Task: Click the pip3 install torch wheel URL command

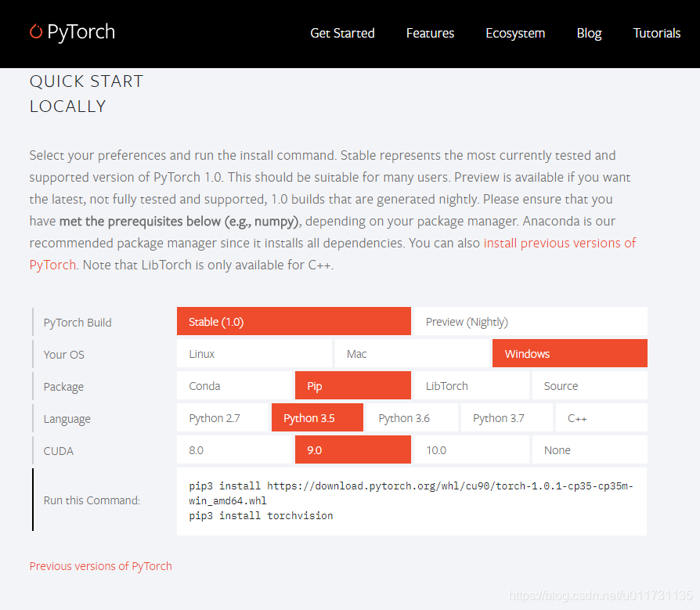Action: pyautogui.click(x=411, y=493)
